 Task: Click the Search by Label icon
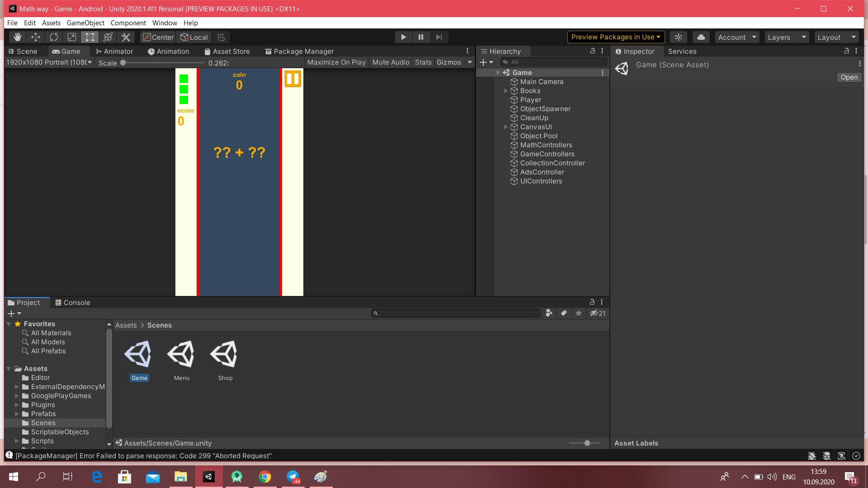564,313
